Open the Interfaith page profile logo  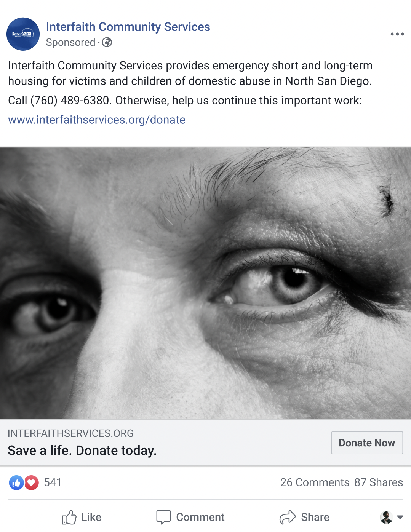(x=23, y=34)
